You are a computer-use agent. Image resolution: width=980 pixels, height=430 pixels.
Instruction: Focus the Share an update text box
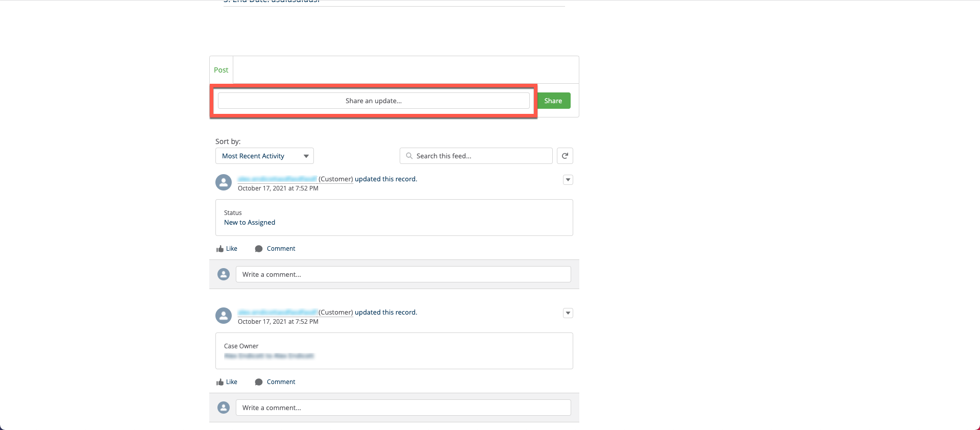point(374,101)
